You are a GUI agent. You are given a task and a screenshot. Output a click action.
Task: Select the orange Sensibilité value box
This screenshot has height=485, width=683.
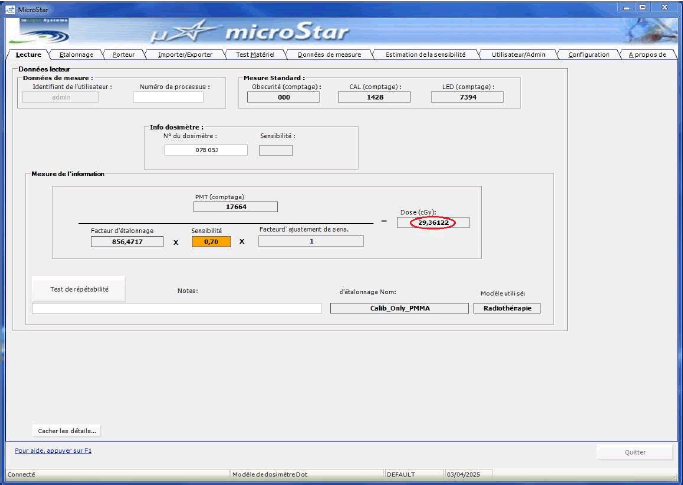(211, 241)
